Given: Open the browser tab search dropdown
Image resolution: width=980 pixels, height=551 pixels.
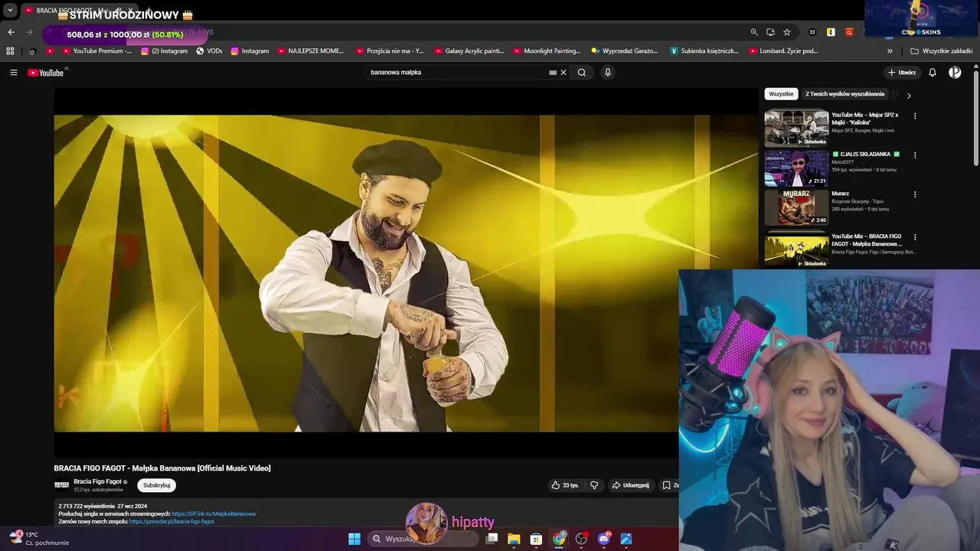Looking at the screenshot, I should tap(10, 11).
